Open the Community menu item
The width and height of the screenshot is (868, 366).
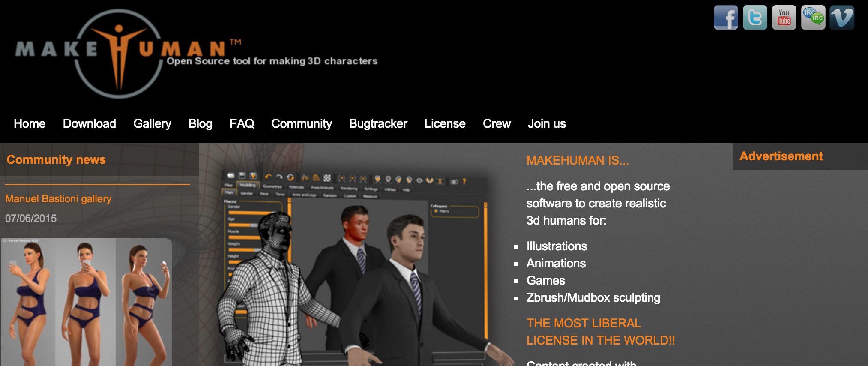tap(301, 124)
